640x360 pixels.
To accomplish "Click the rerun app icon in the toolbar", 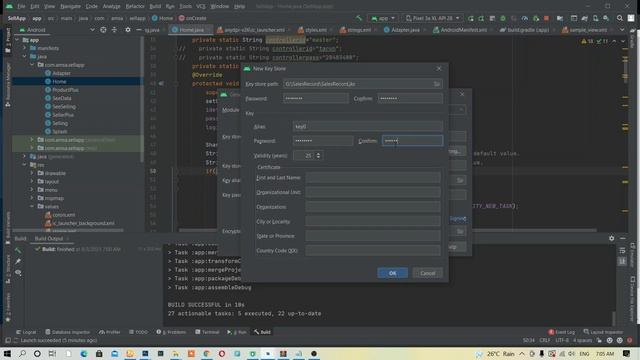I will coord(471,18).
